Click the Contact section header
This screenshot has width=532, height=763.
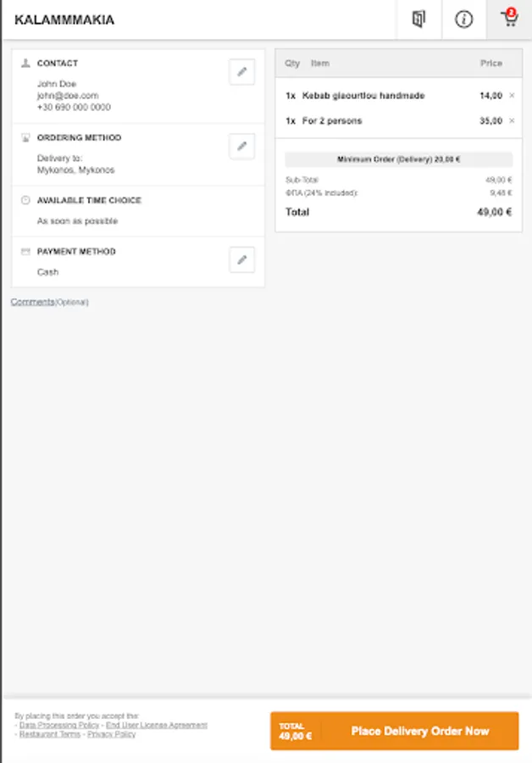[x=57, y=64]
